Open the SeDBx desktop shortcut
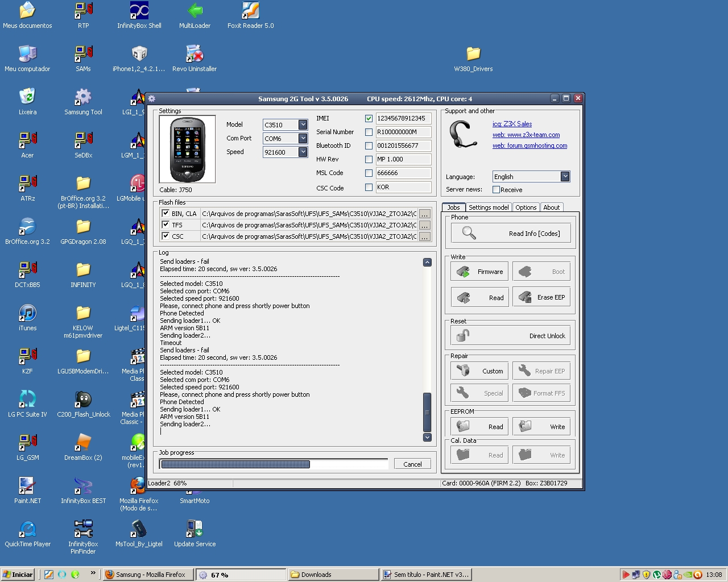The height and width of the screenshot is (582, 728). 83,145
